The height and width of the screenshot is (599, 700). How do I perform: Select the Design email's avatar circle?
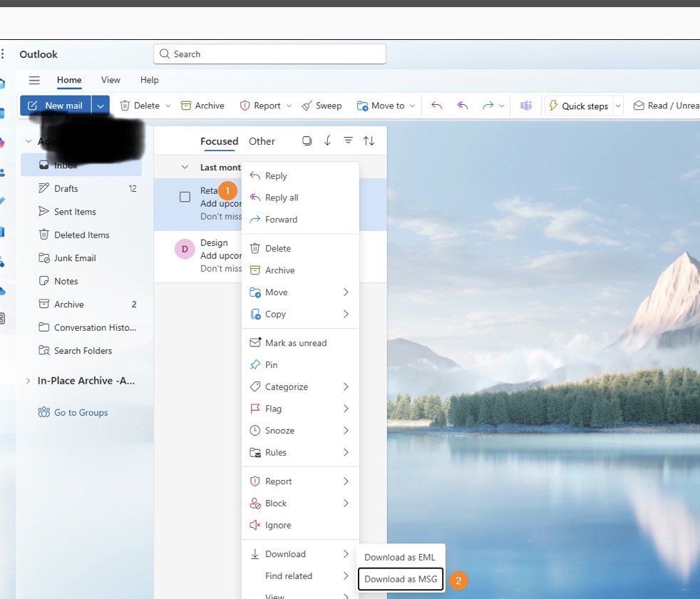click(x=185, y=250)
